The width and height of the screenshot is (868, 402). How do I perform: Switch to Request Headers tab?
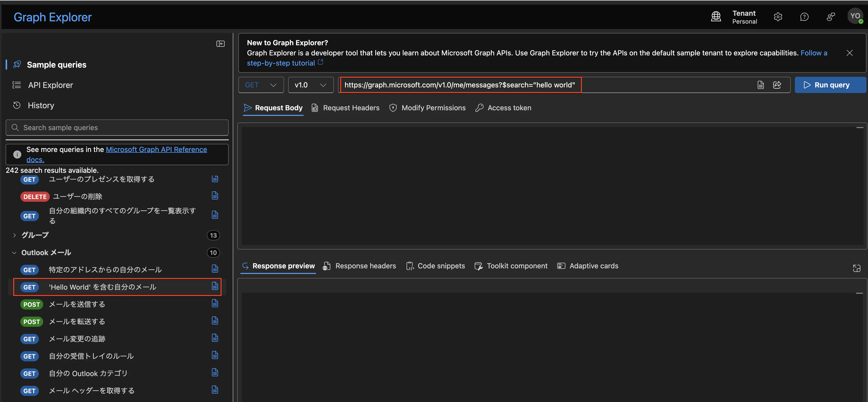pyautogui.click(x=346, y=108)
